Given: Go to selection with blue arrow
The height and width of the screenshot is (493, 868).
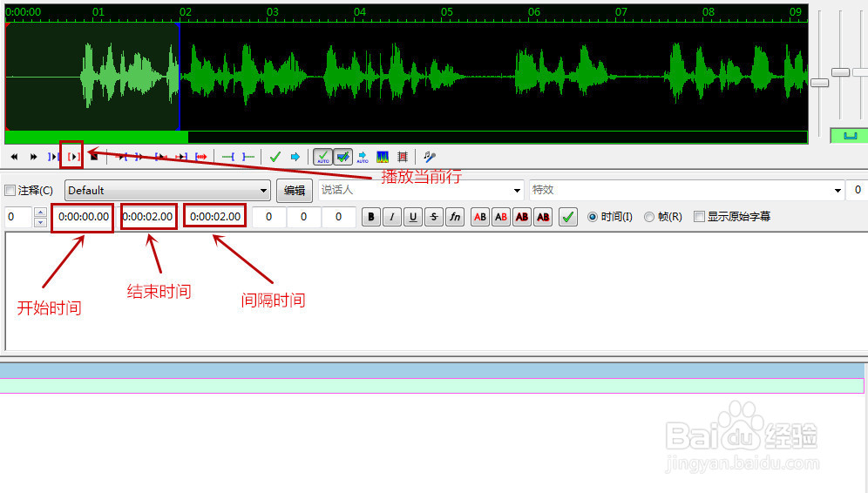Looking at the screenshot, I should (x=295, y=157).
